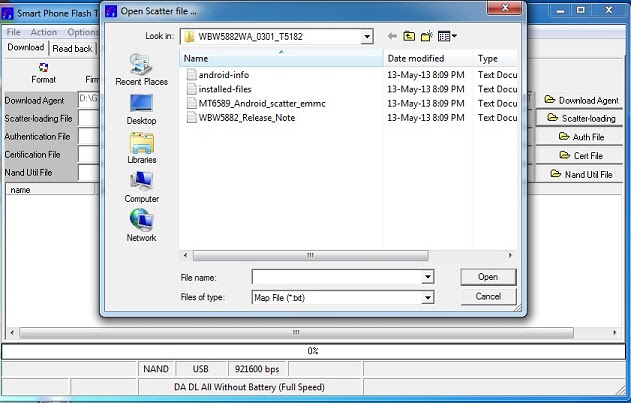Click the Auth File button
The height and width of the screenshot is (403, 631).
581,137
